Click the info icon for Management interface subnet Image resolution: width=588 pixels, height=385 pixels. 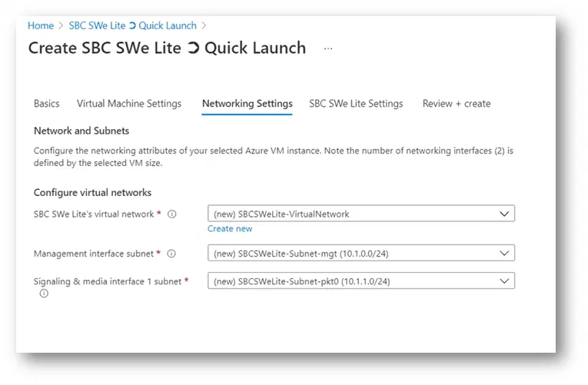point(171,254)
